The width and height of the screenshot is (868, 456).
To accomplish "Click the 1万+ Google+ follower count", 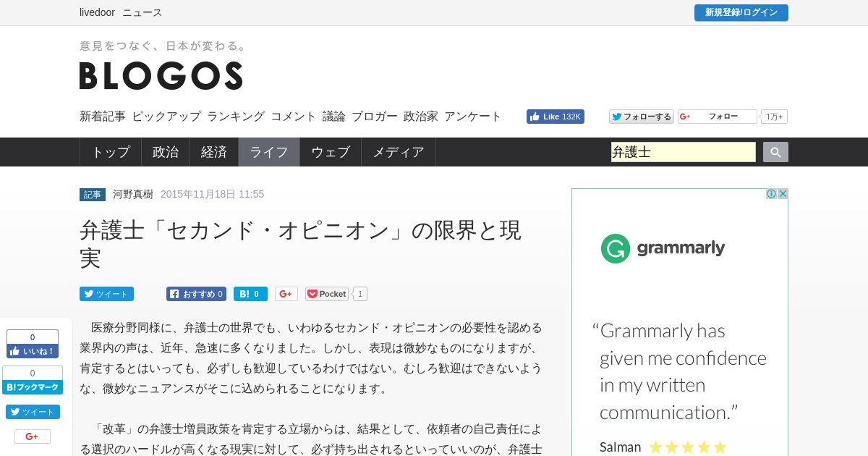I will coord(774,117).
